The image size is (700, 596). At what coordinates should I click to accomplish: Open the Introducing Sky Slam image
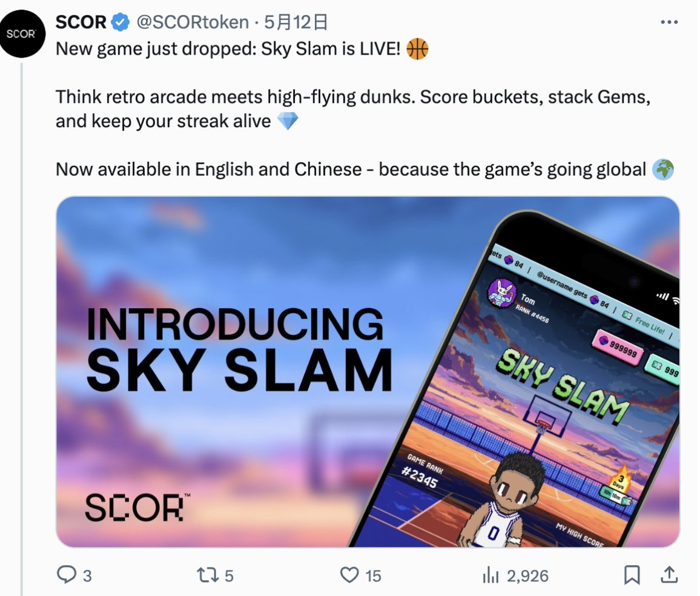(x=368, y=371)
